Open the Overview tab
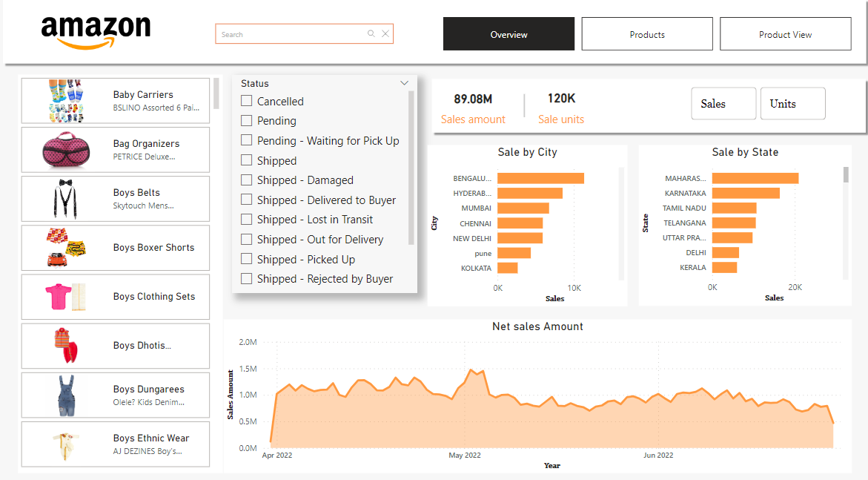868x480 pixels. point(508,34)
